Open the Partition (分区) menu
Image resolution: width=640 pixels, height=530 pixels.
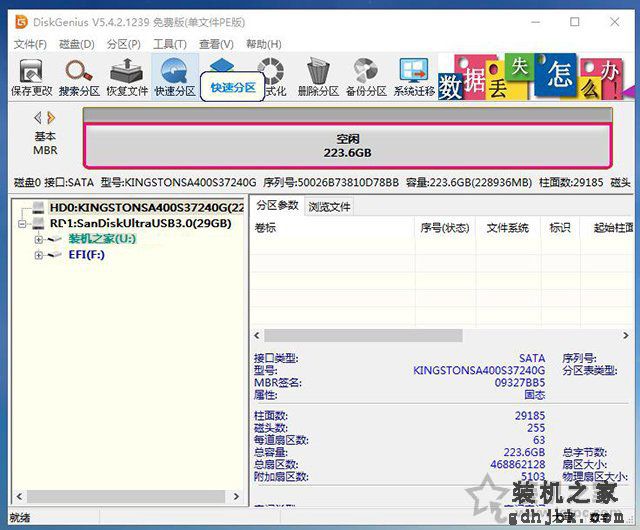124,44
